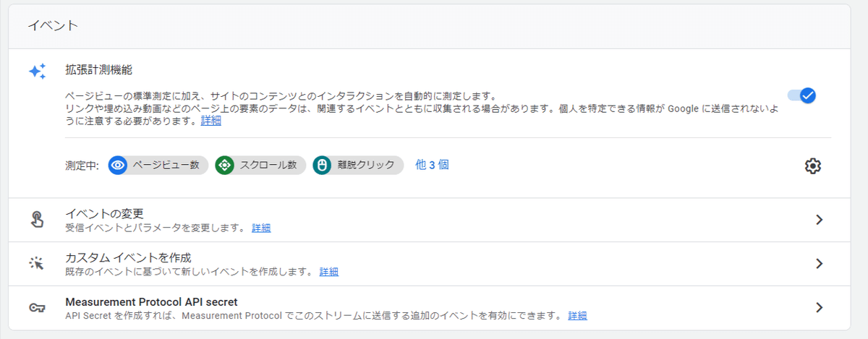Viewport: 868px width, 339px height.
Task: Open enhanced measurement settings gear
Action: (812, 166)
